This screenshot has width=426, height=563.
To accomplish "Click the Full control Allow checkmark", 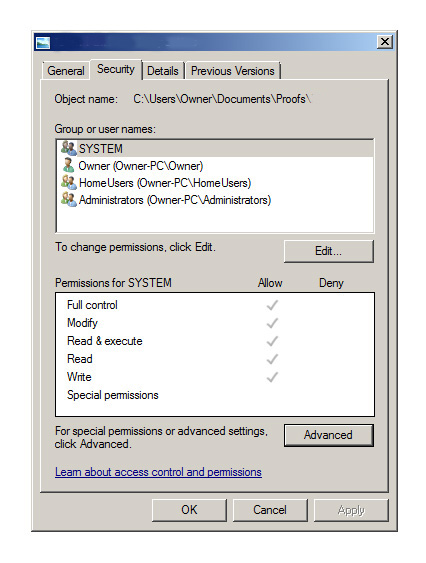I will point(272,305).
